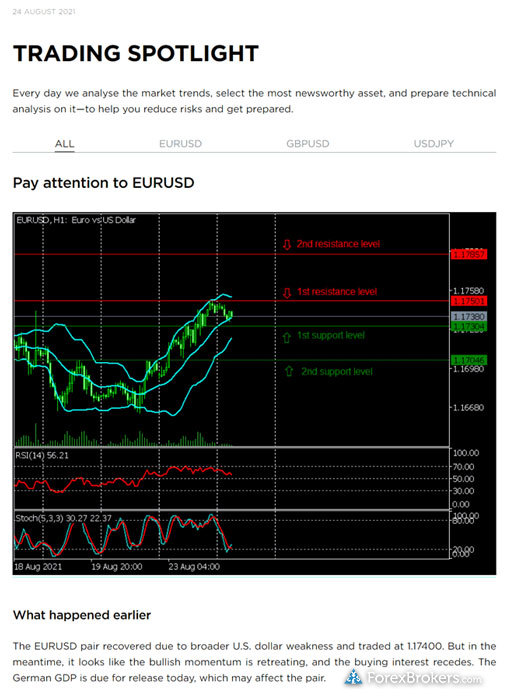507x700 pixels.
Task: Click the red 1.17501 price tag
Action: pos(469,301)
